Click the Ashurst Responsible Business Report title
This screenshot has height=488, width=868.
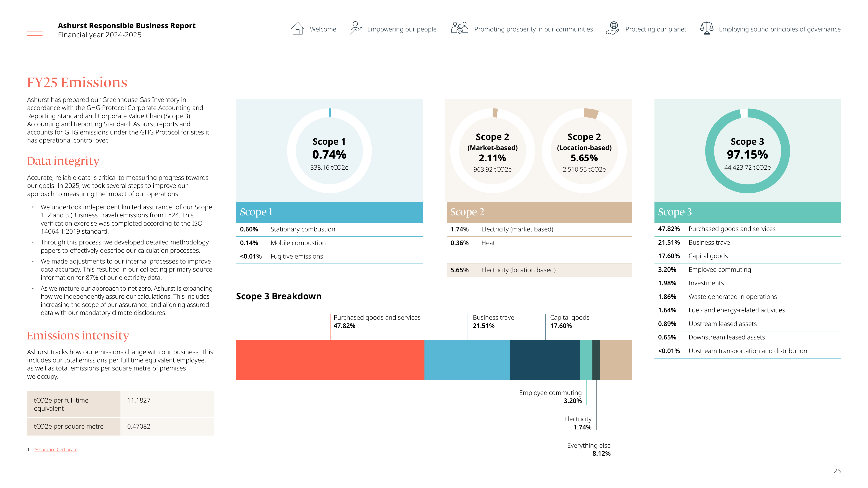127,26
